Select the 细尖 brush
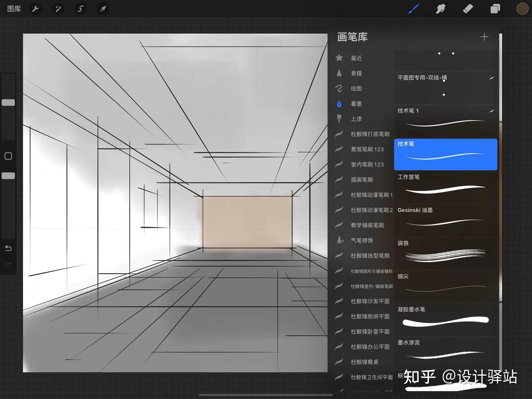The image size is (532, 399). [445, 287]
